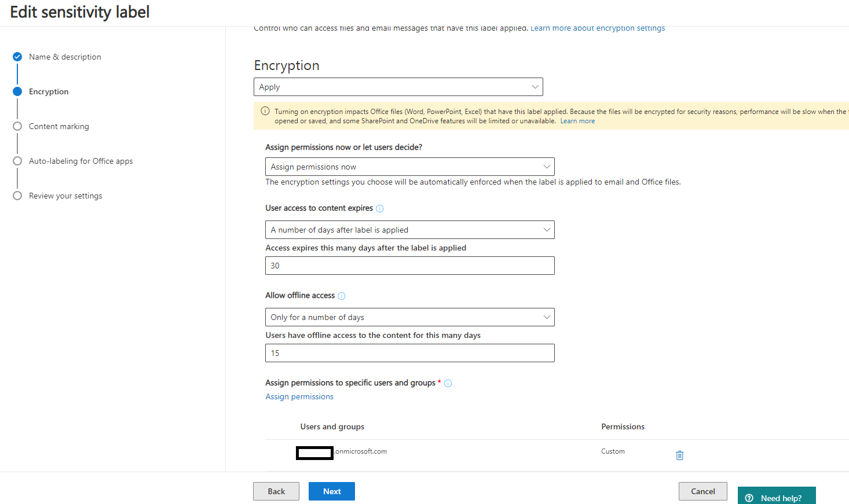Click the Custom permissions value
This screenshot has width=849, height=504.
[x=613, y=451]
